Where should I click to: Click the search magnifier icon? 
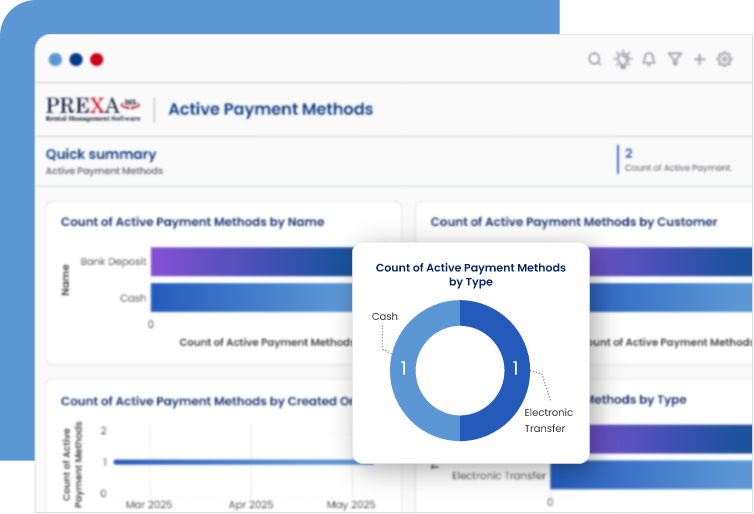[x=595, y=60]
